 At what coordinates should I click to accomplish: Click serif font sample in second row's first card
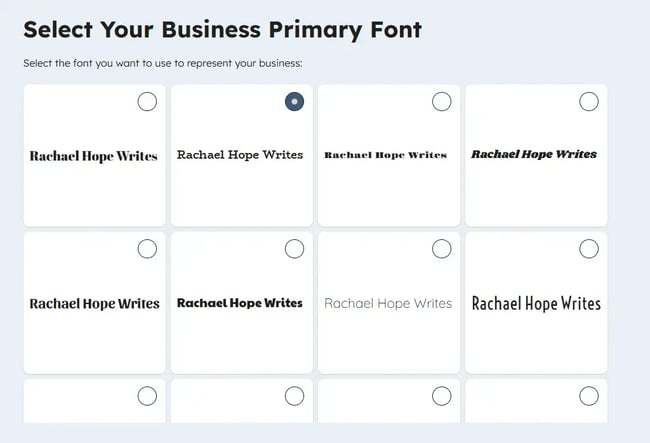(94, 303)
